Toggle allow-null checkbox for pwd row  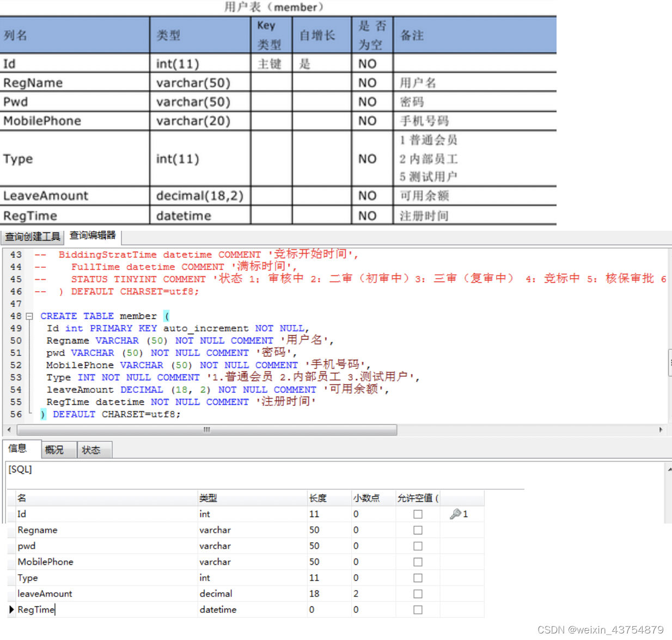[418, 546]
